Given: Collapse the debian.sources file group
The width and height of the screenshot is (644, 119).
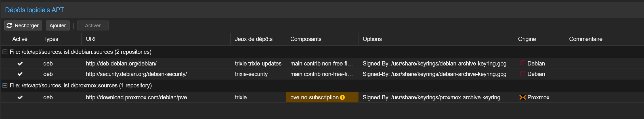Looking at the screenshot, I should pyautogui.click(x=5, y=52).
